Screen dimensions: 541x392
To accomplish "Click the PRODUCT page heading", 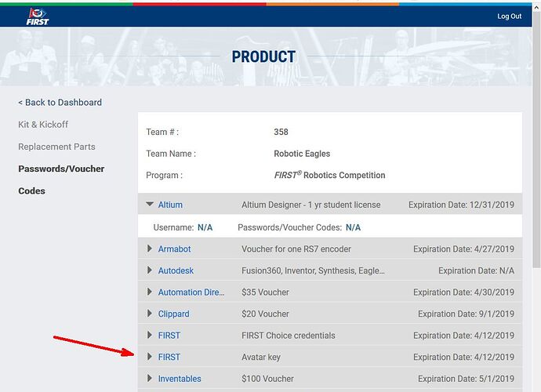I will (x=263, y=56).
